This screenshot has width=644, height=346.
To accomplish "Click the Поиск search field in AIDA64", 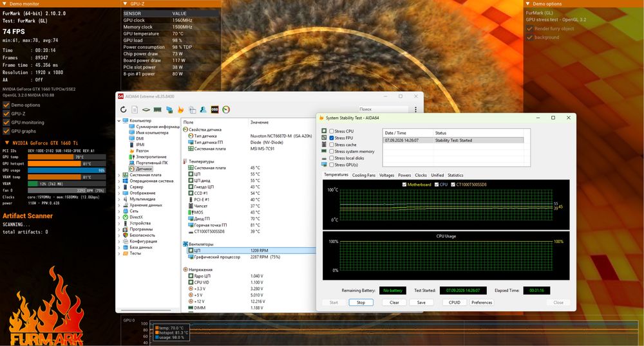I will (x=383, y=109).
